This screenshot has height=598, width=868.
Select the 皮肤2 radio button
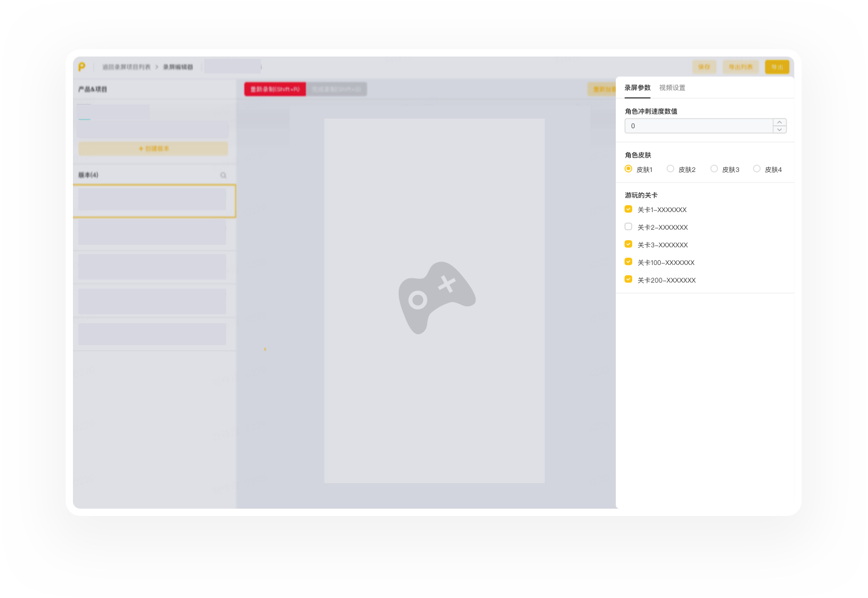tap(670, 169)
